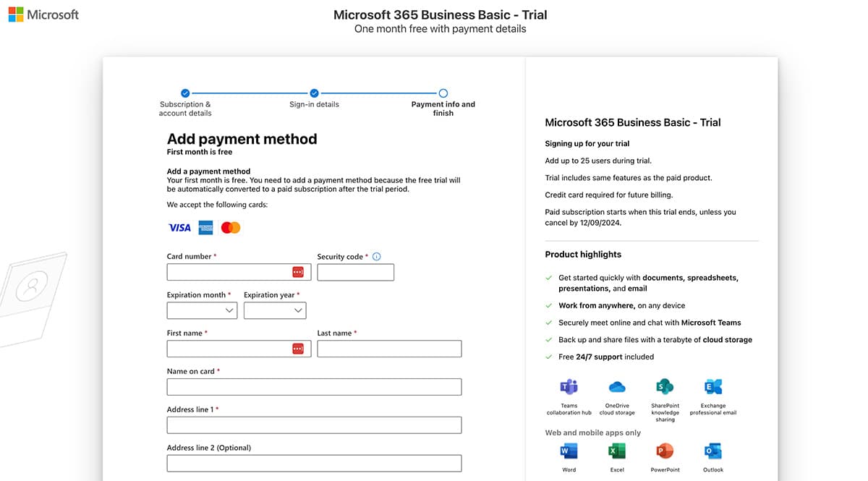Select the OneDrive cloud storage icon
This screenshot has height=481, width=868.
617,386
